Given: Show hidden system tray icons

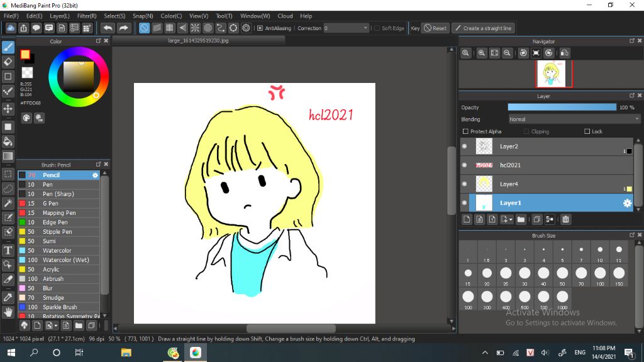Looking at the screenshot, I should point(485,353).
